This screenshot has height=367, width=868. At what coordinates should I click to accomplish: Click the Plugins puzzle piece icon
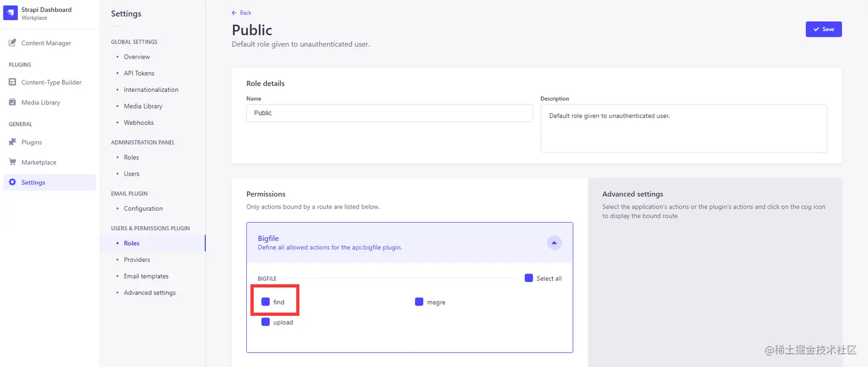point(12,142)
